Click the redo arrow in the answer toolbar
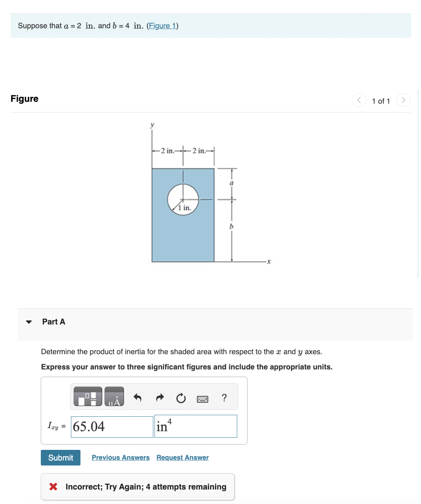 159,398
